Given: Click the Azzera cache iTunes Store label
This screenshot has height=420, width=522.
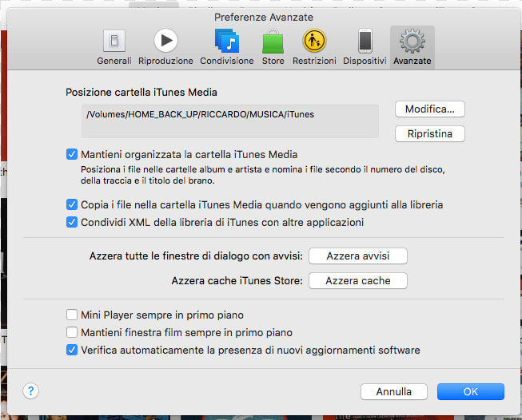Looking at the screenshot, I should tap(237, 280).
